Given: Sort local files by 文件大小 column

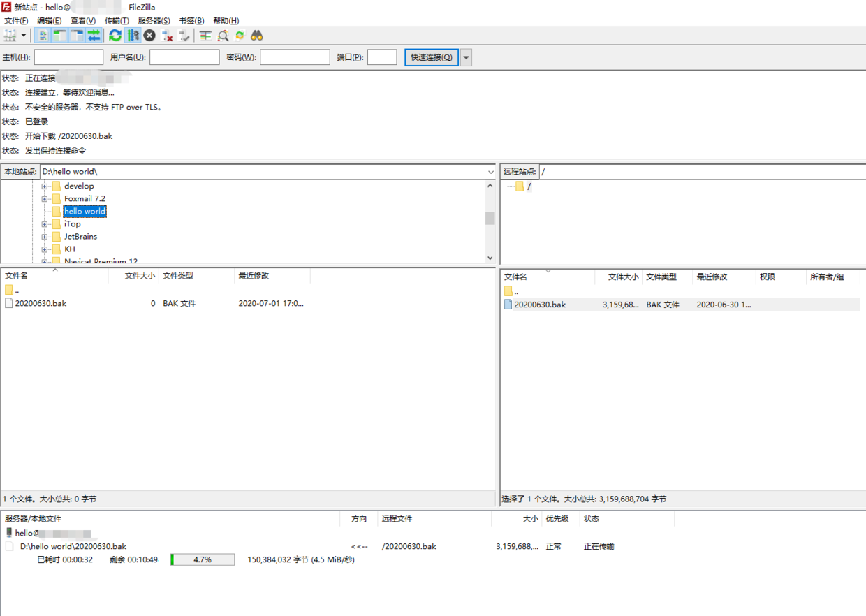Looking at the screenshot, I should [x=133, y=276].
